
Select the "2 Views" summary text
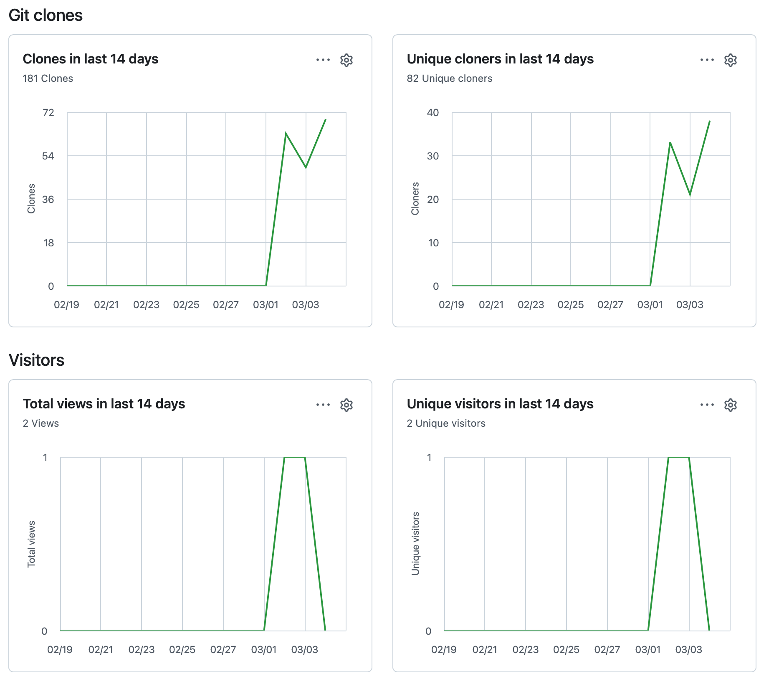pyautogui.click(x=40, y=423)
